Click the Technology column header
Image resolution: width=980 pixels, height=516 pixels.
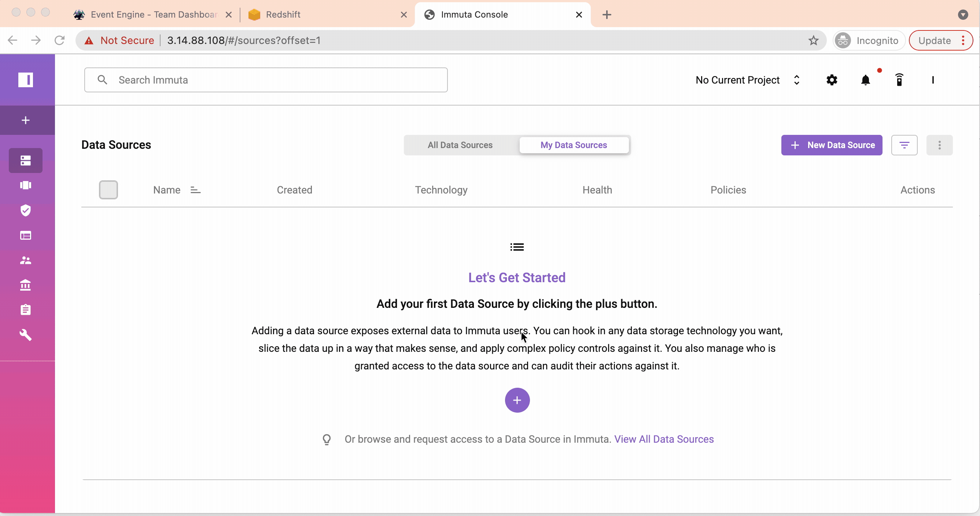[x=441, y=190]
